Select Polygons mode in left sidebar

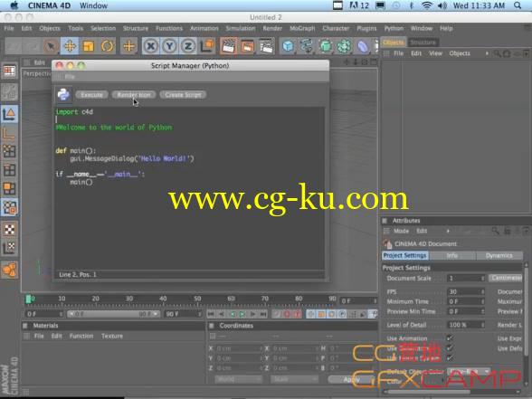click(x=9, y=188)
